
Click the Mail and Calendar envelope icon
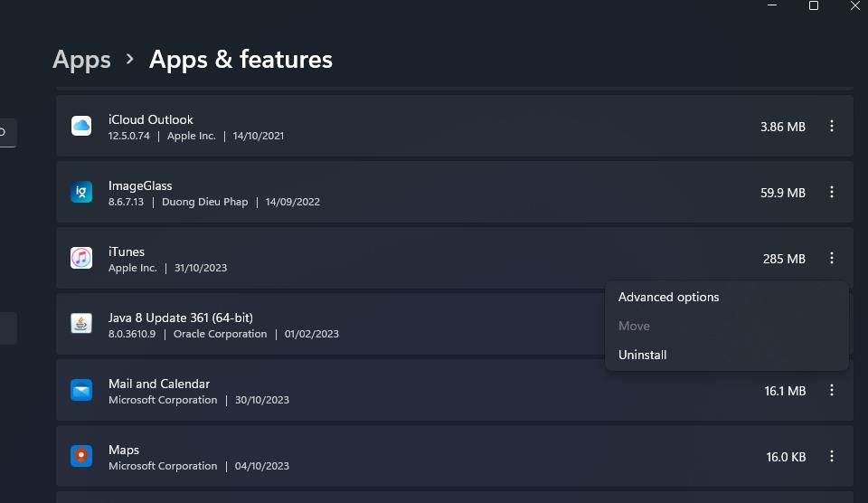point(81,391)
